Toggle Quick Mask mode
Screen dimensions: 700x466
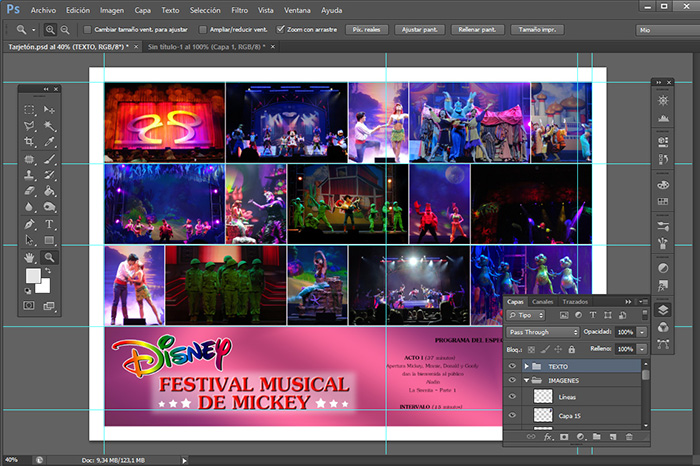tap(29, 306)
